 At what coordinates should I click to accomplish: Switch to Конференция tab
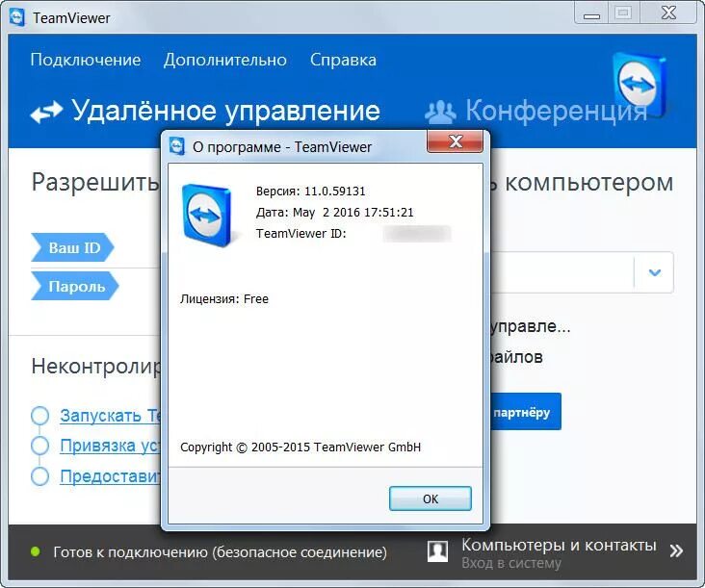535,111
